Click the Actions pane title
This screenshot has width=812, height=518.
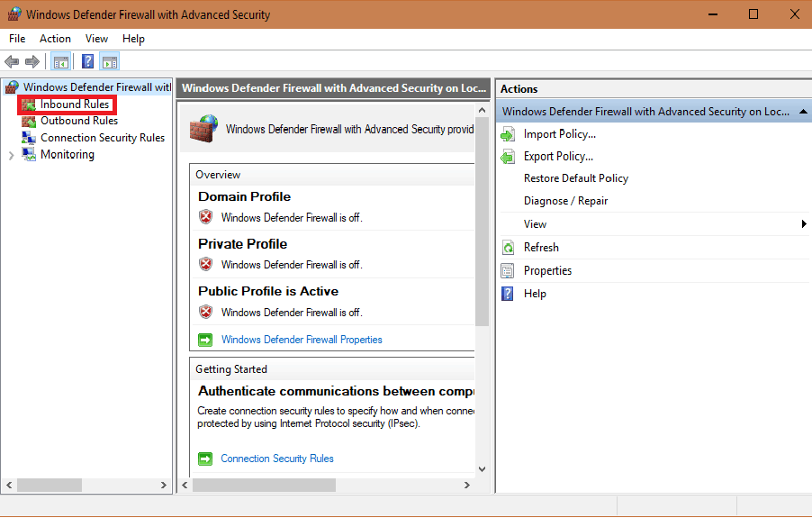click(x=519, y=89)
